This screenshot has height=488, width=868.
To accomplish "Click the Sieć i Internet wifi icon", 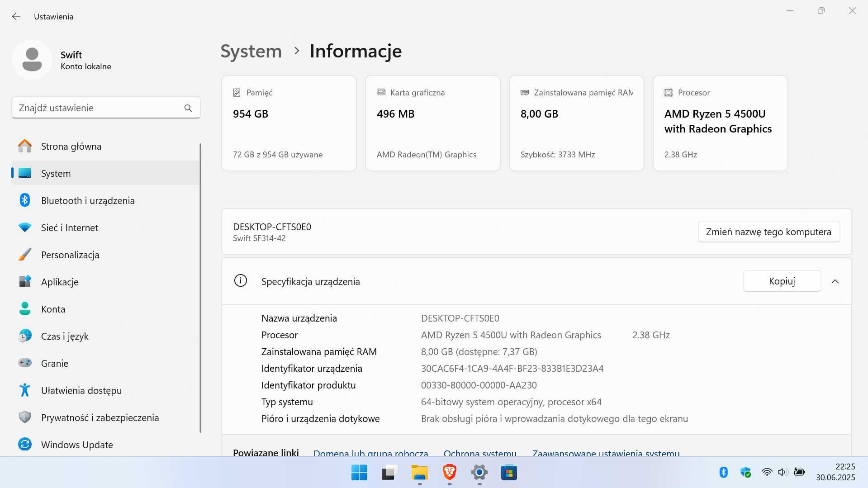I will coord(25,227).
